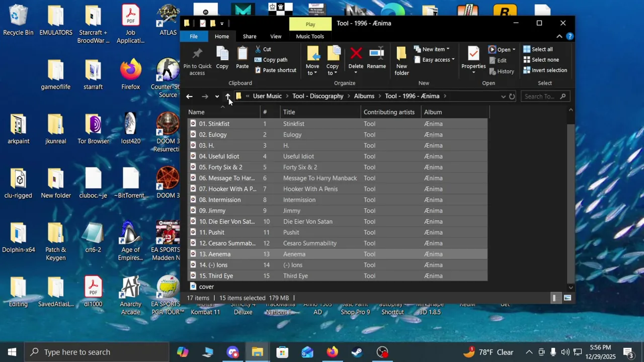The image size is (644, 362).
Task: Click the Rename icon
Action: point(376,54)
